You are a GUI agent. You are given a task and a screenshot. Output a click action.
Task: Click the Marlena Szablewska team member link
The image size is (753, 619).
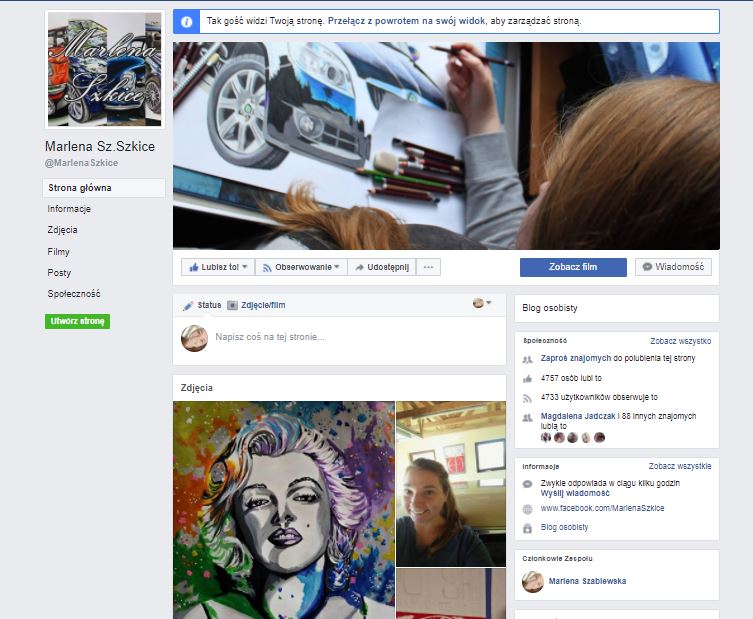(587, 581)
